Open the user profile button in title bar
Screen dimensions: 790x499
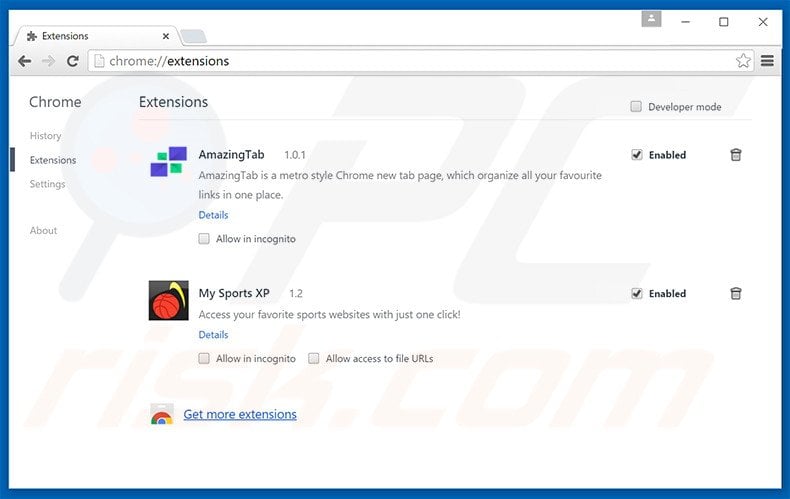(x=651, y=19)
